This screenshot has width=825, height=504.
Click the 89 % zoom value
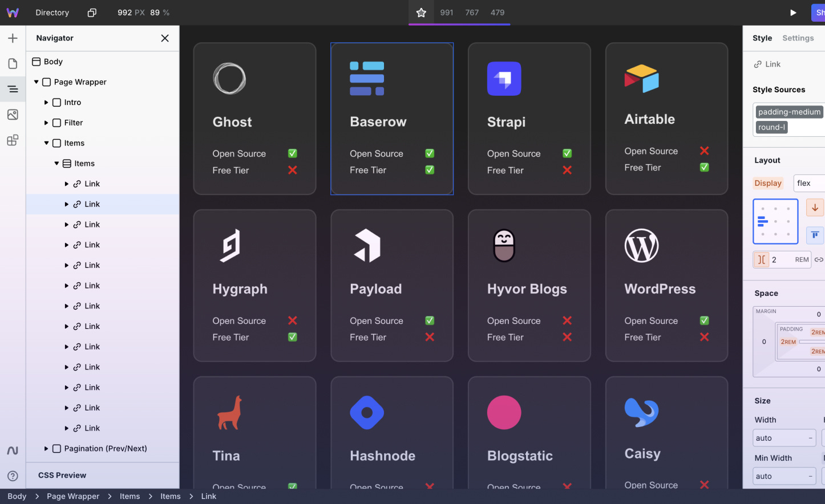tap(160, 13)
